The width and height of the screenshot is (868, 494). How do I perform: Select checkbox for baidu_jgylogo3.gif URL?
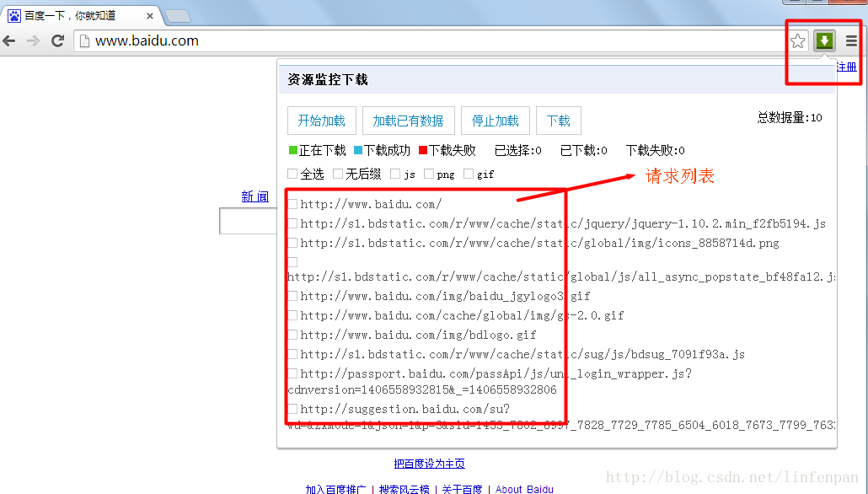click(292, 296)
